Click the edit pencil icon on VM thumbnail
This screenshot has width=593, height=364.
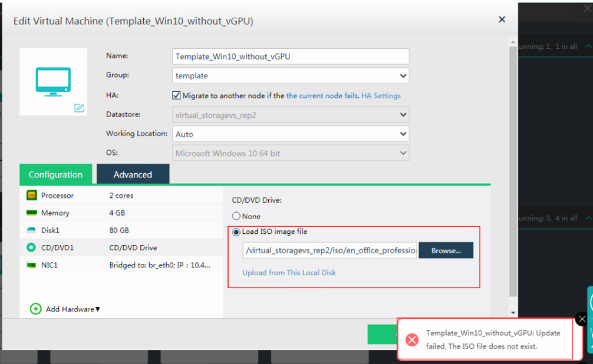pyautogui.click(x=79, y=108)
